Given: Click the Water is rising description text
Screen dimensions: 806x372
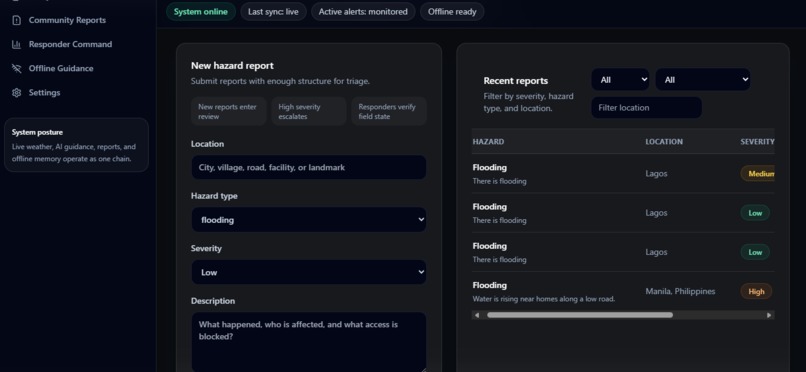Looking at the screenshot, I should (x=543, y=299).
